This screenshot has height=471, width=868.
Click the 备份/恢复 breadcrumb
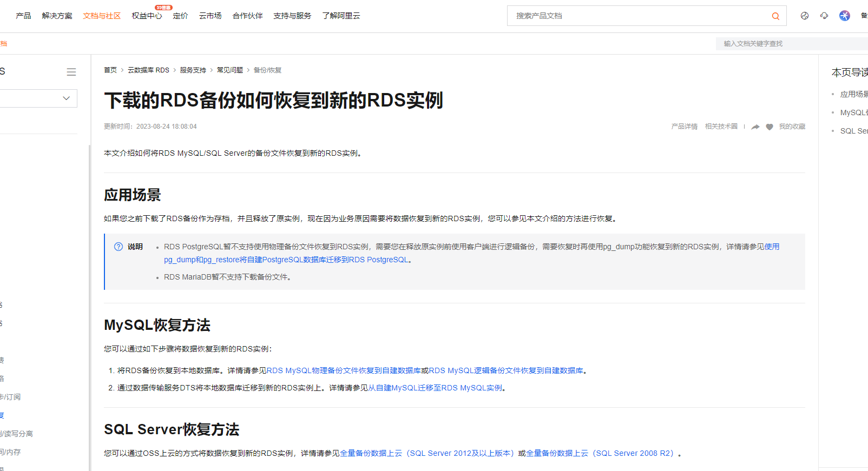click(x=268, y=70)
